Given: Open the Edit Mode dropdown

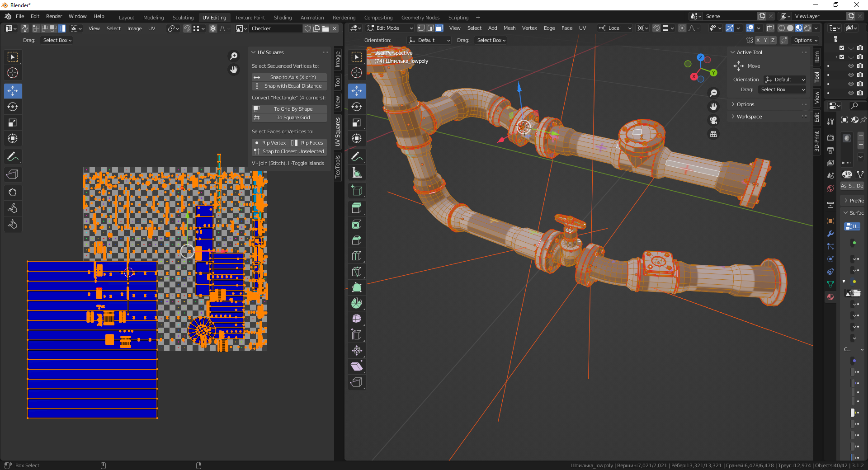Looking at the screenshot, I should tap(390, 28).
